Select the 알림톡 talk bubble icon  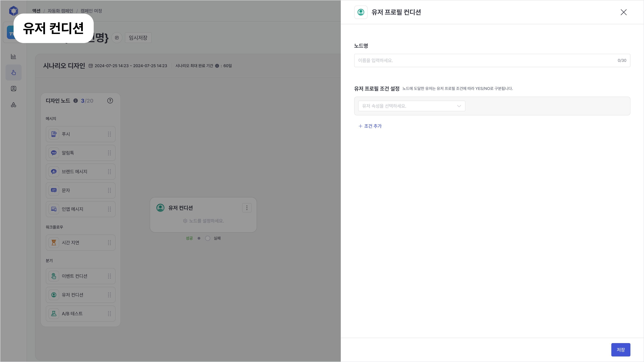point(54,153)
